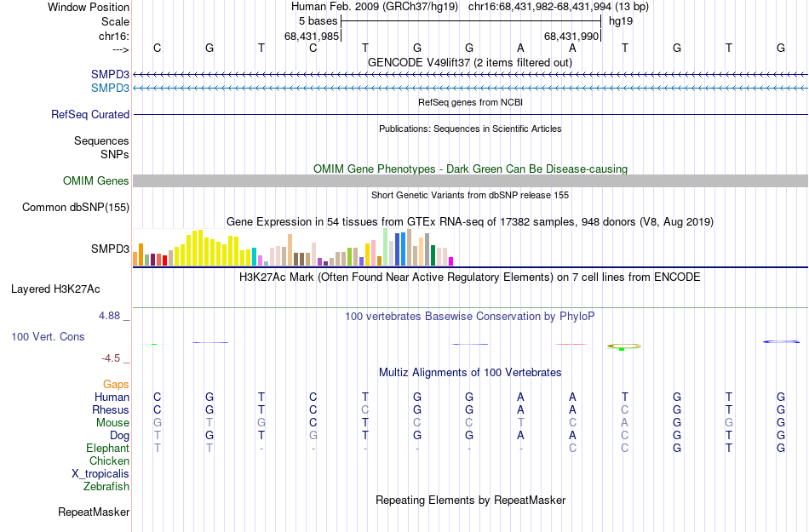The image size is (809, 532).
Task: Open Short Genetic Variants from dbSNP title
Action: [x=470, y=196]
